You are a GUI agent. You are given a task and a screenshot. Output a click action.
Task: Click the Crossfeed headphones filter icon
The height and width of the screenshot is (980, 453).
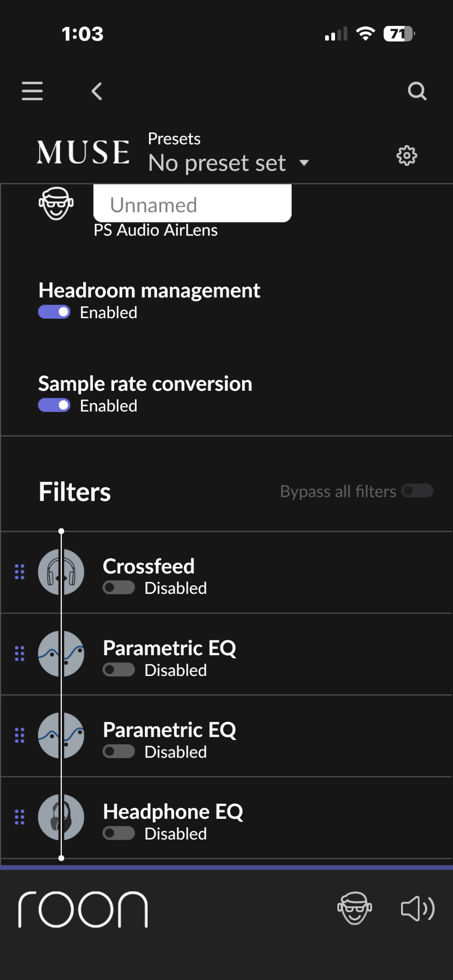(61, 572)
